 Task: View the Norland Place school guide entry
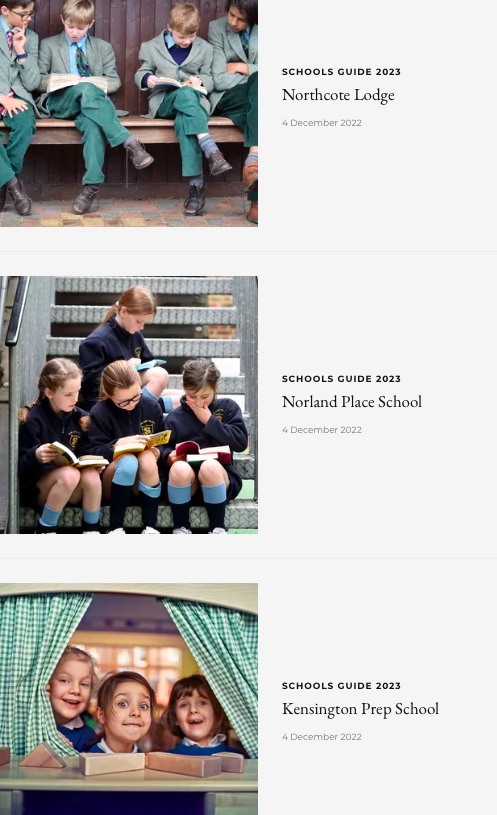click(351, 402)
